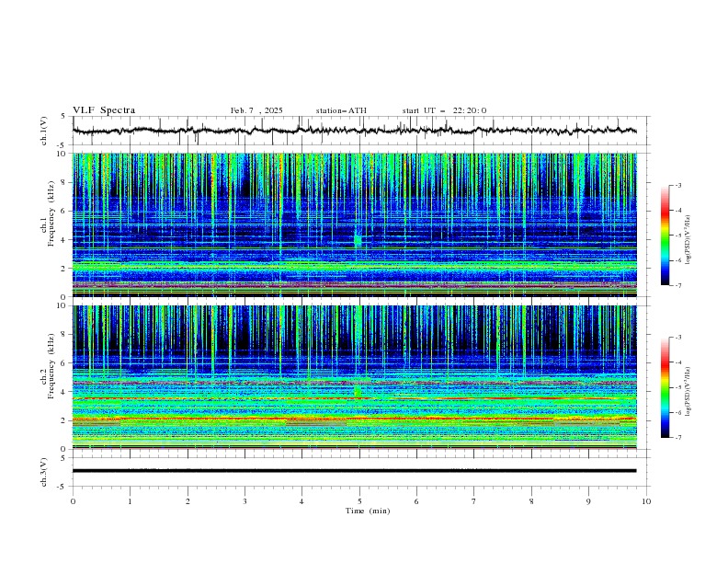This screenshot has height=563, width=728.
Task: Click the ch.2 spectrogram color scale bar
Action: [665, 387]
